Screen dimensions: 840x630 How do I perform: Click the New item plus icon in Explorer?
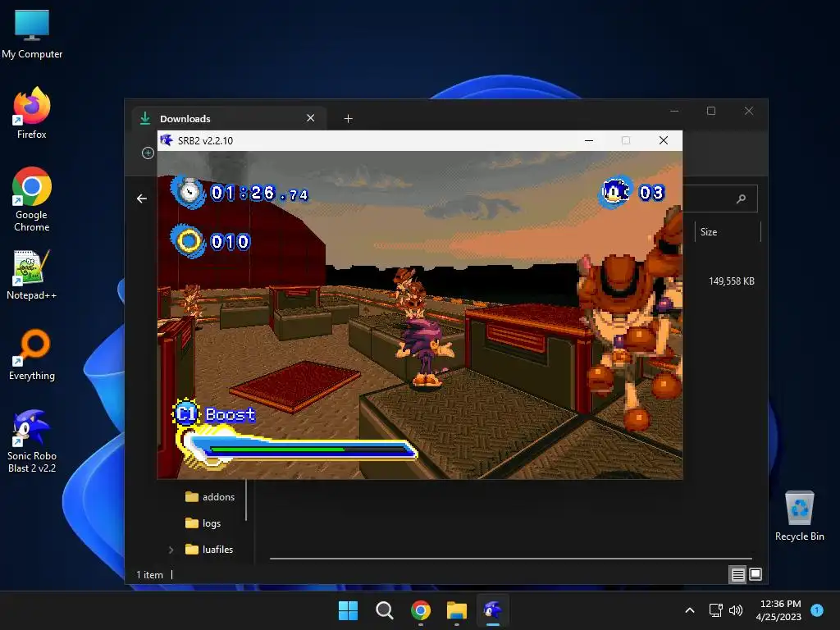(148, 153)
